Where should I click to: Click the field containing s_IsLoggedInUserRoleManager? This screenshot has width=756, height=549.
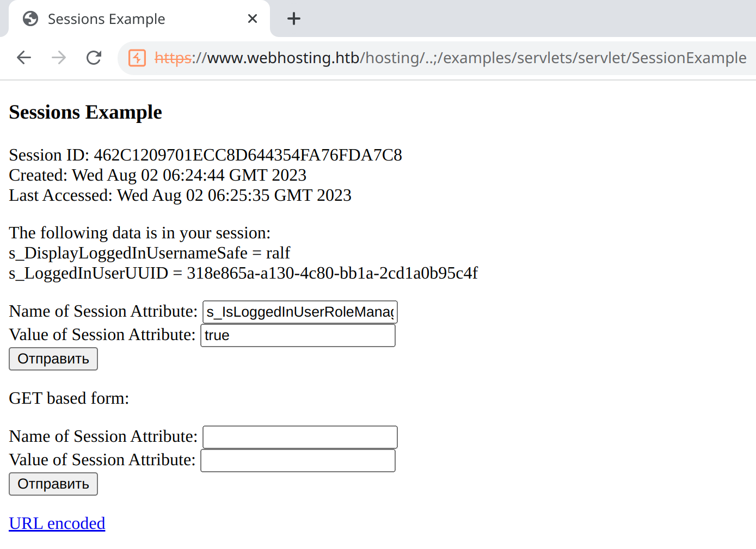click(x=300, y=312)
